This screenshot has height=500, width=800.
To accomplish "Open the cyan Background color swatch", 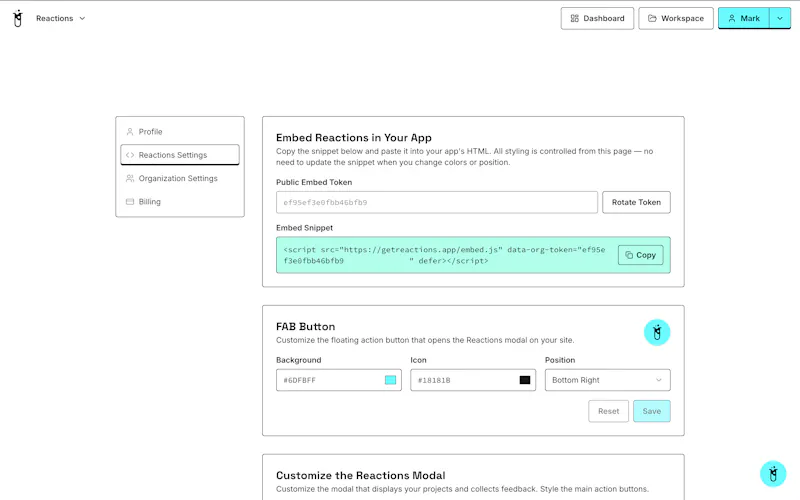I will (x=390, y=380).
